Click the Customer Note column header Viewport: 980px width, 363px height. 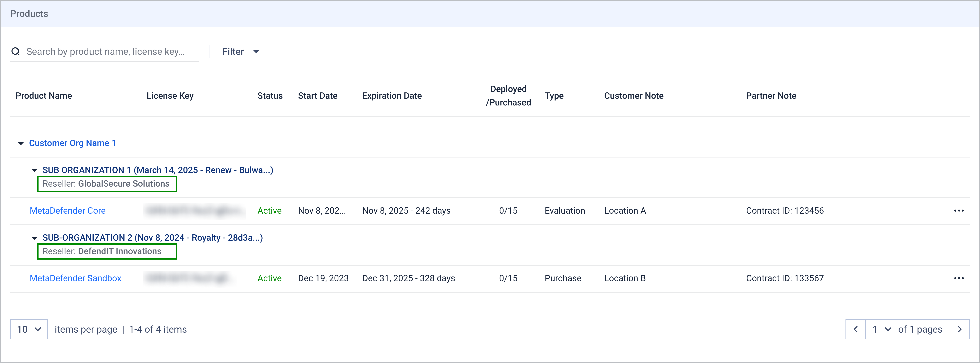[633, 96]
